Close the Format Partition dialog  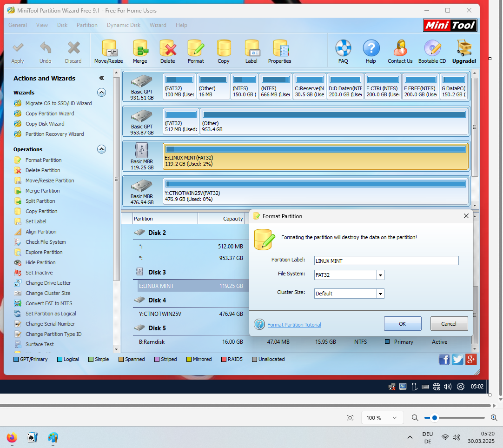click(466, 216)
